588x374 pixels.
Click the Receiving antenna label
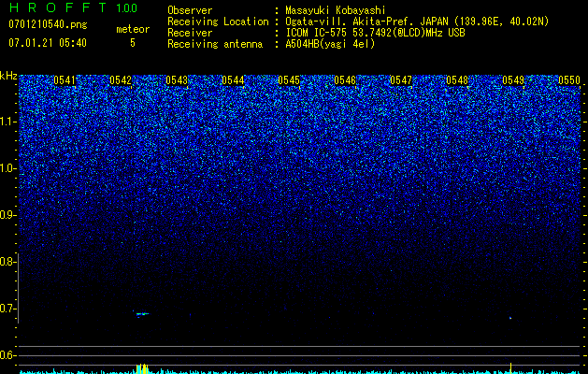click(215, 44)
